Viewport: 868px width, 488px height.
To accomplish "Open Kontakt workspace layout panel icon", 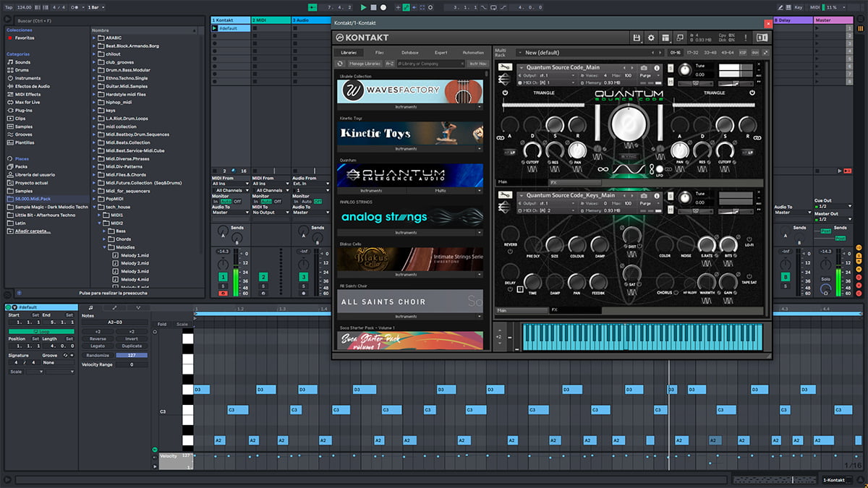I will click(665, 38).
